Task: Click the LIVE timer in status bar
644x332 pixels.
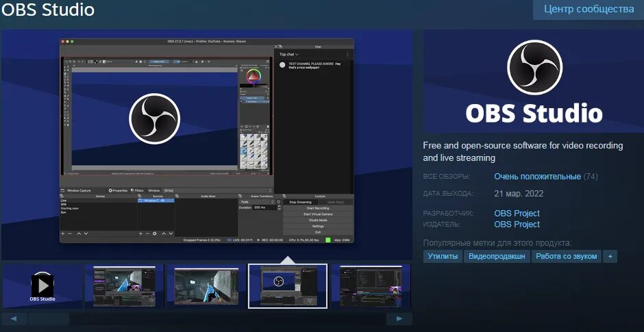Action: tap(241, 240)
